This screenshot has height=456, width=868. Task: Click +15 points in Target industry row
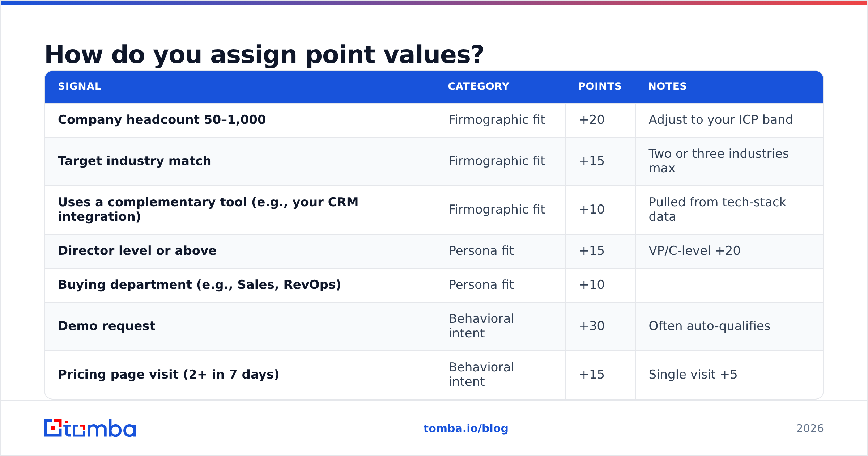[592, 161]
